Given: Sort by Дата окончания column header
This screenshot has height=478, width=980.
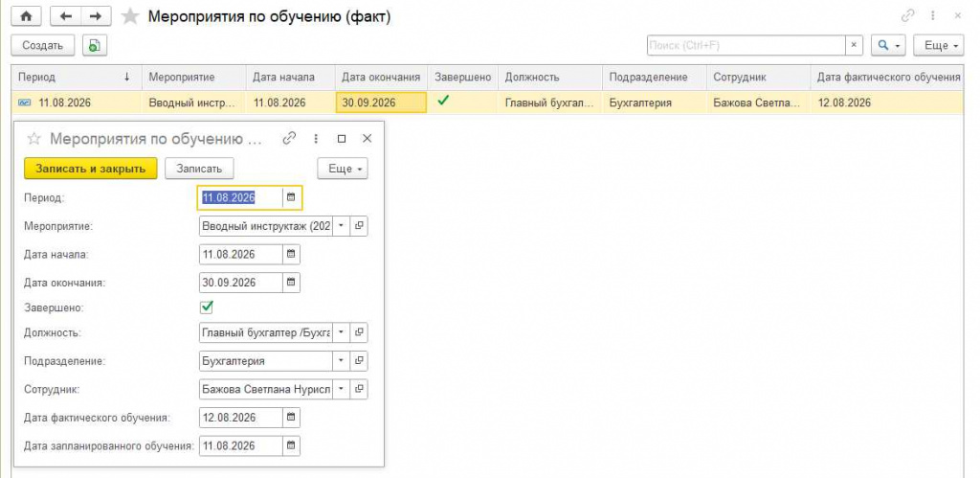Looking at the screenshot, I should tap(381, 78).
